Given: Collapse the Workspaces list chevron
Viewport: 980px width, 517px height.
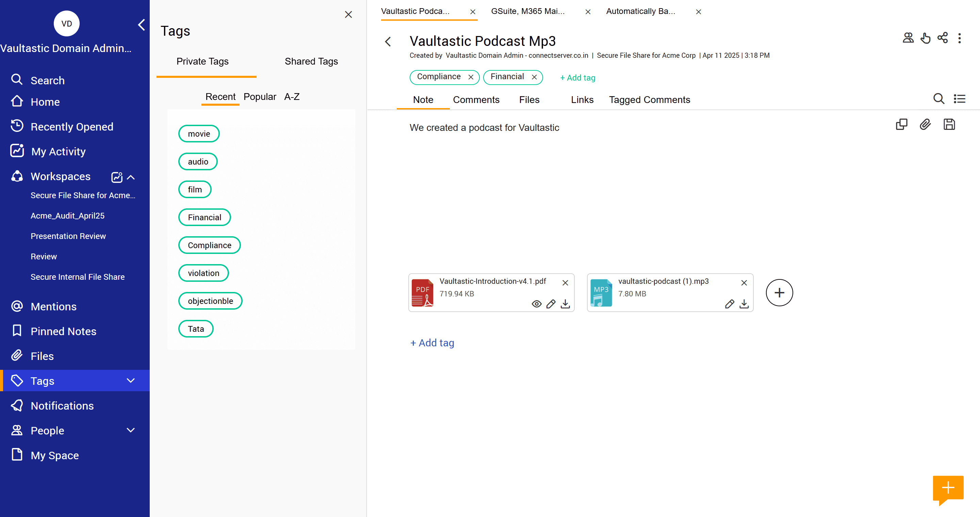Looking at the screenshot, I should pyautogui.click(x=131, y=177).
